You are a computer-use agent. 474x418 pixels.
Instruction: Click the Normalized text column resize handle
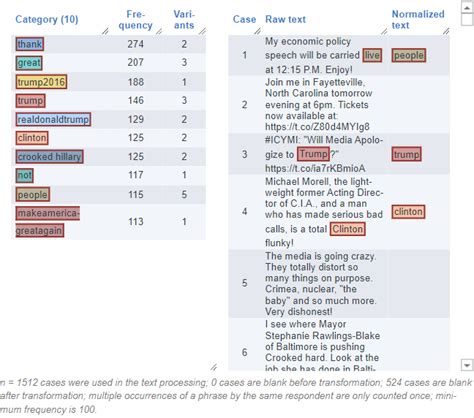[x=446, y=31]
